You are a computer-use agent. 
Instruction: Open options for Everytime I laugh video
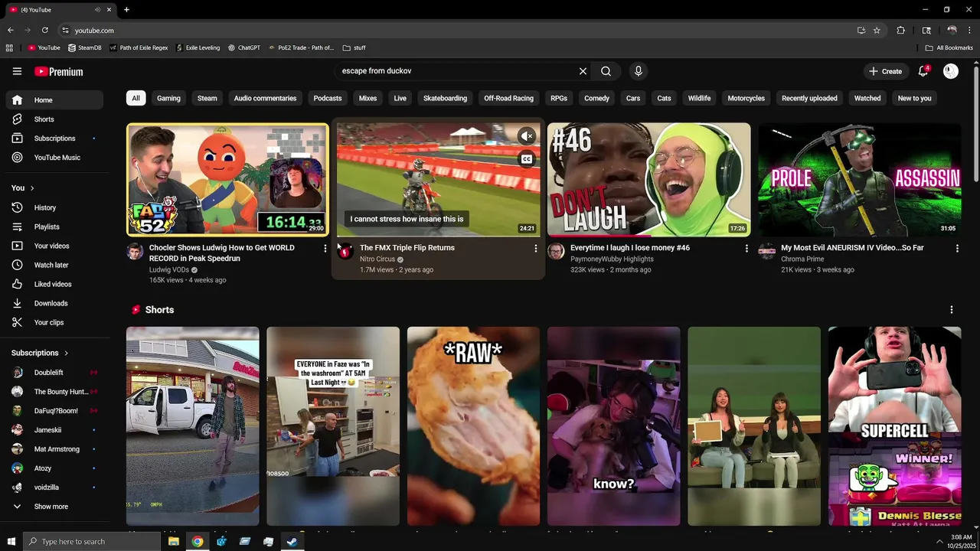tap(746, 248)
